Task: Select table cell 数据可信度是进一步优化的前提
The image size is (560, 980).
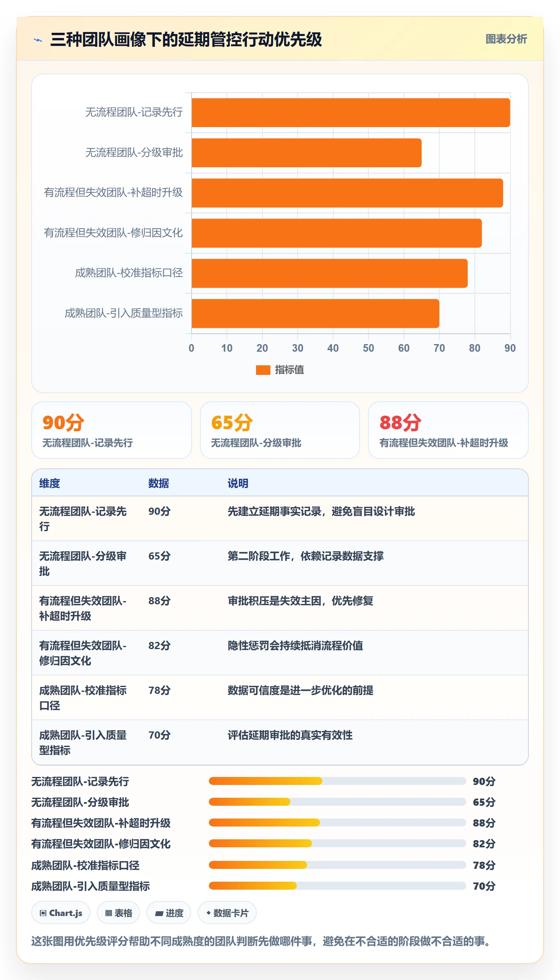Action: click(300, 690)
